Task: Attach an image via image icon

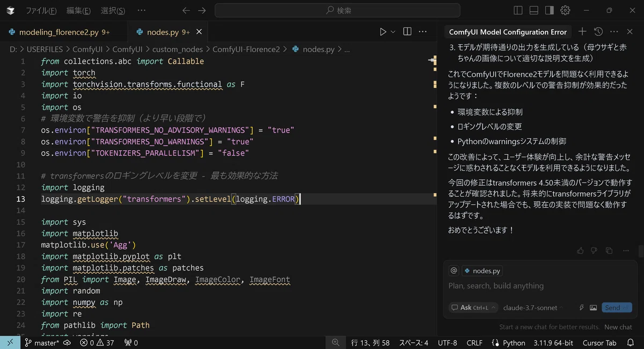Action: (593, 308)
